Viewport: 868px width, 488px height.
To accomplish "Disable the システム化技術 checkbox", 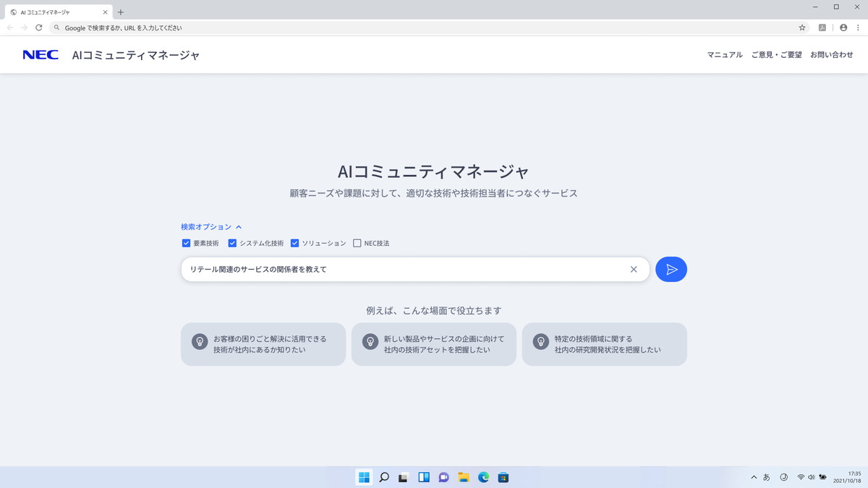I will 232,243.
